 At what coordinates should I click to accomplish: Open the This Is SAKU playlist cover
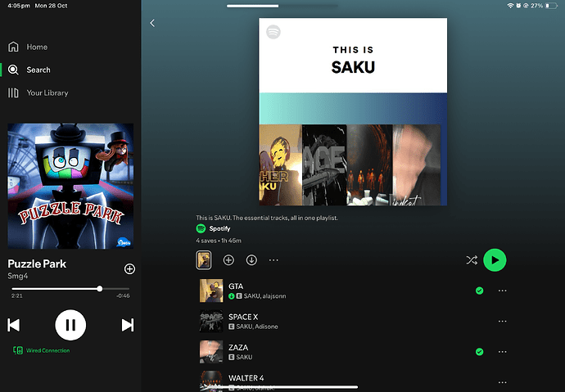click(353, 112)
